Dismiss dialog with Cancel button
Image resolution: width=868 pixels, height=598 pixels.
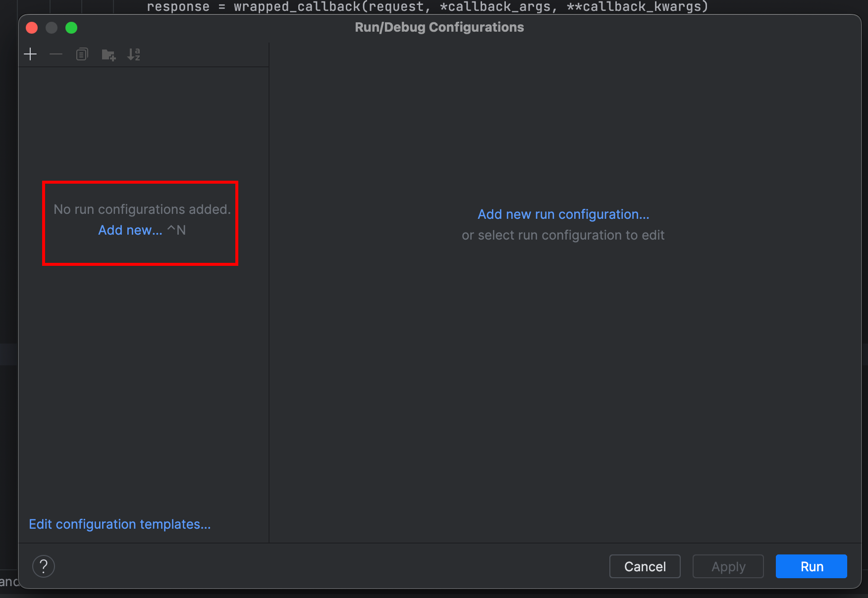(645, 566)
